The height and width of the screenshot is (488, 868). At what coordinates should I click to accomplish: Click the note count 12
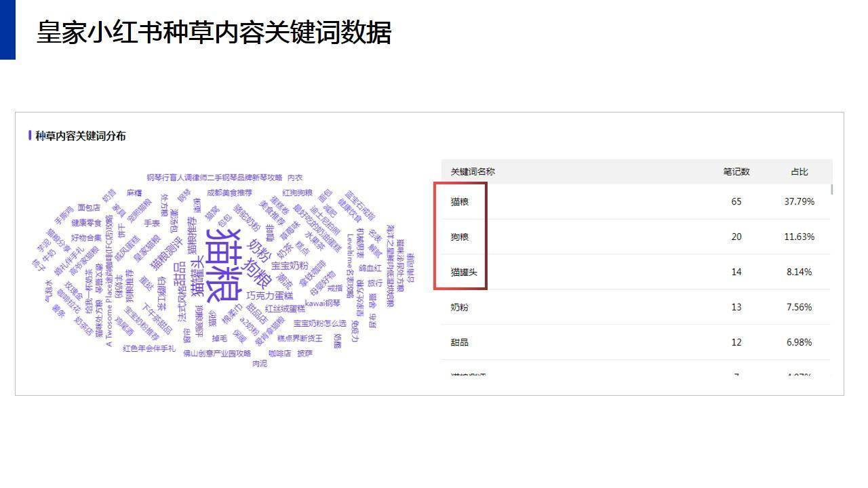coord(736,342)
